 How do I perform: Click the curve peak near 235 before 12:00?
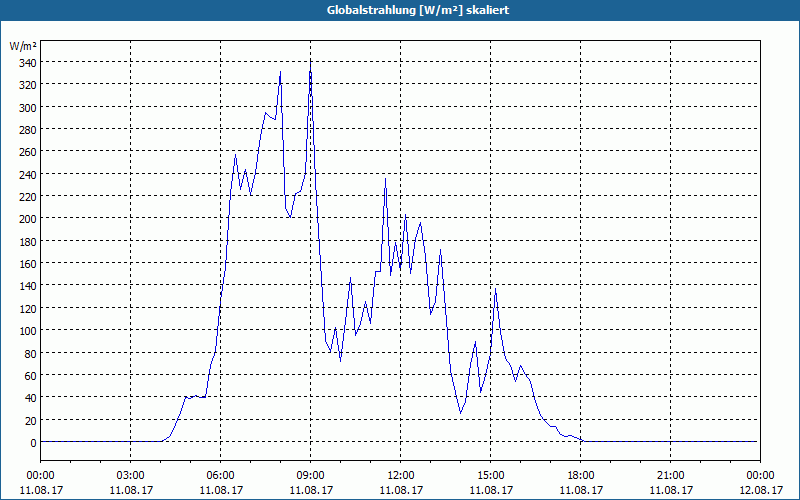[385, 179]
